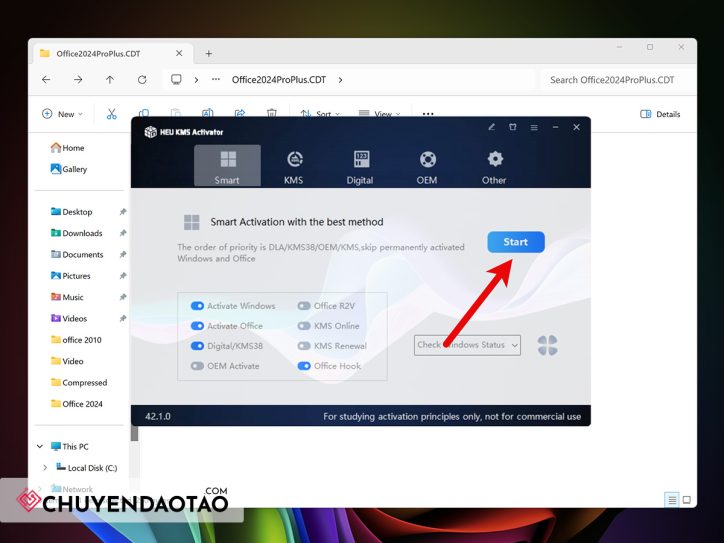Switch to the KMS tab
The image size is (724, 543).
coord(294,165)
